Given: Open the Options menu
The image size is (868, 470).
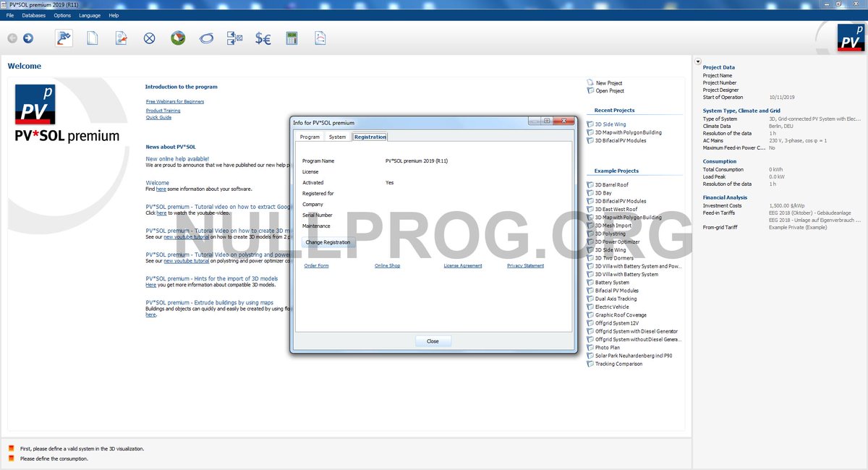Looking at the screenshot, I should pyautogui.click(x=62, y=15).
